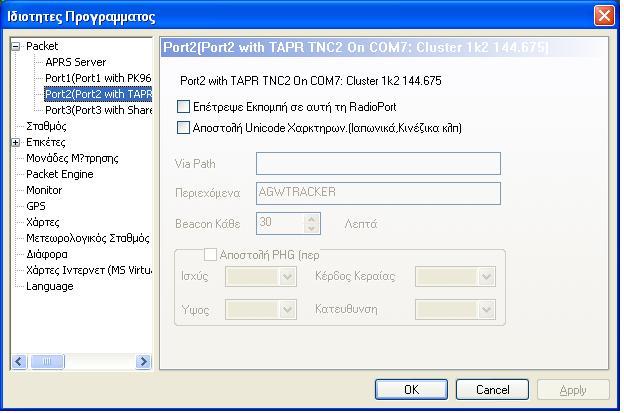Toggle the Αποστολή PHG checkbox
This screenshot has height=413, width=624.
[211, 255]
